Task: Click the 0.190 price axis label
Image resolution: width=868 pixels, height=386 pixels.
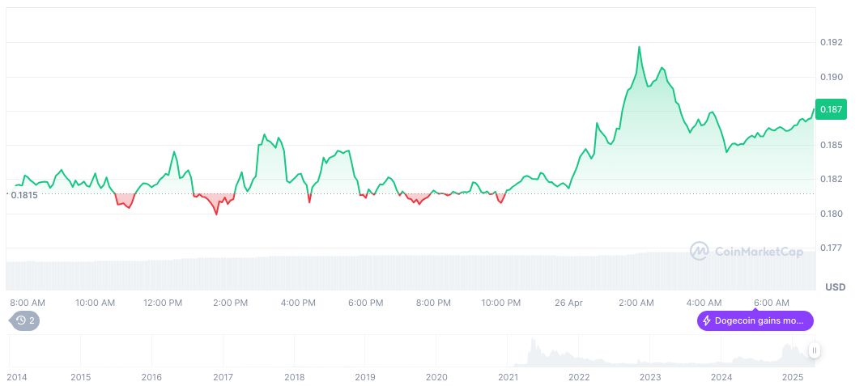Action: point(831,77)
